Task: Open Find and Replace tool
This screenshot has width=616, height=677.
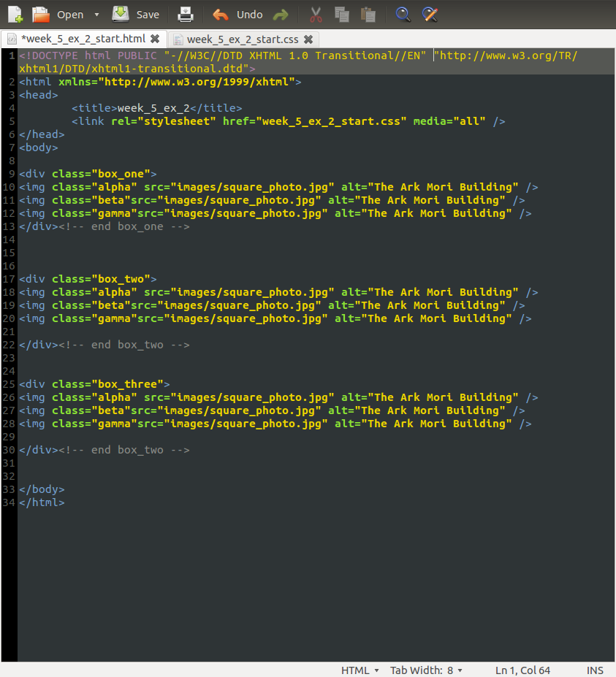Action: (430, 15)
